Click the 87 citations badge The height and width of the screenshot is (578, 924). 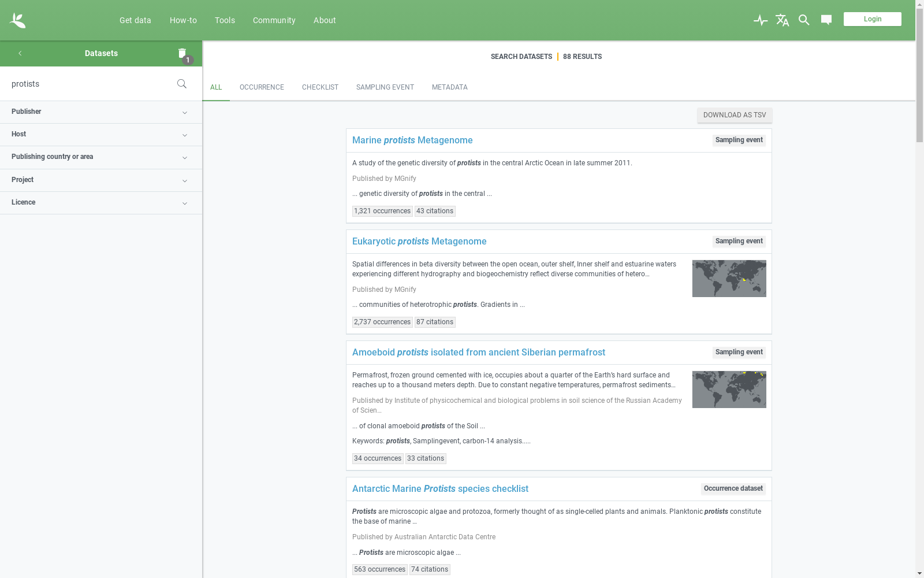[435, 322]
